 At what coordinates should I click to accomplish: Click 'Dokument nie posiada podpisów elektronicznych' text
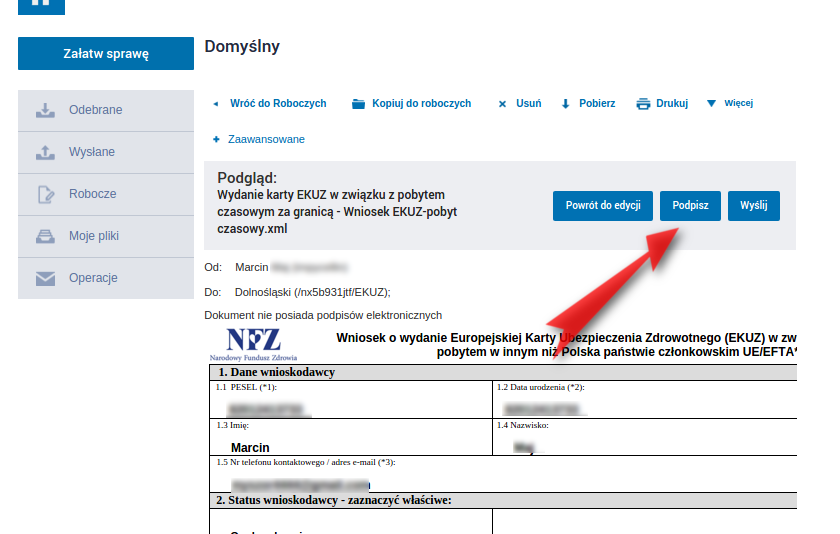[323, 315]
